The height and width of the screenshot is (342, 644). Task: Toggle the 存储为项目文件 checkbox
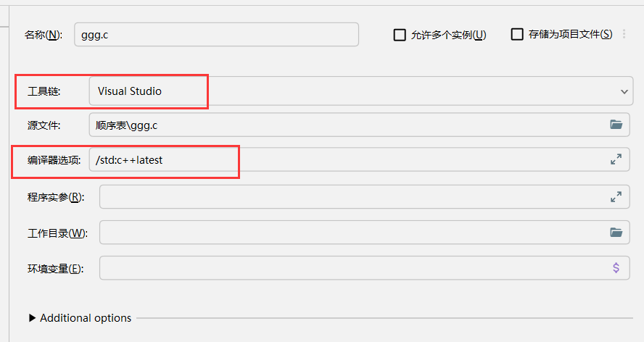pyautogui.click(x=517, y=35)
